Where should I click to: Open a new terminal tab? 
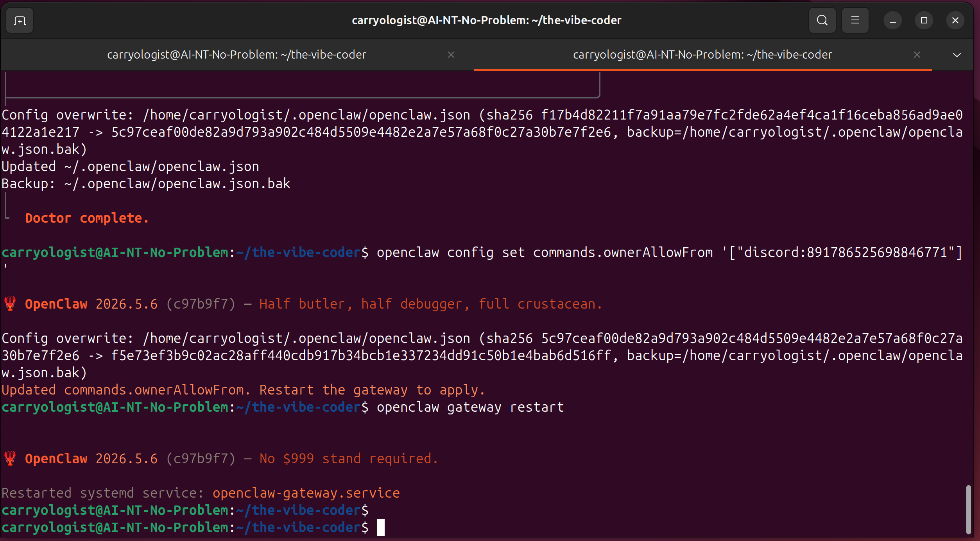pos(20,20)
